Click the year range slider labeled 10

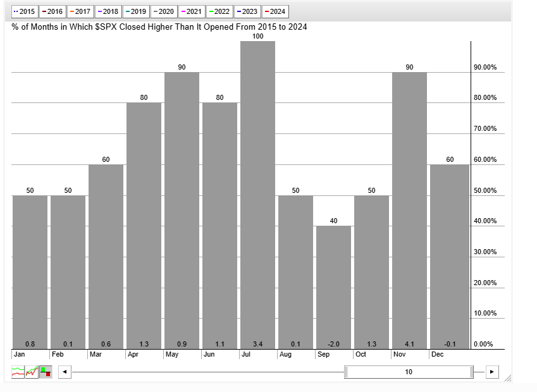(409, 372)
